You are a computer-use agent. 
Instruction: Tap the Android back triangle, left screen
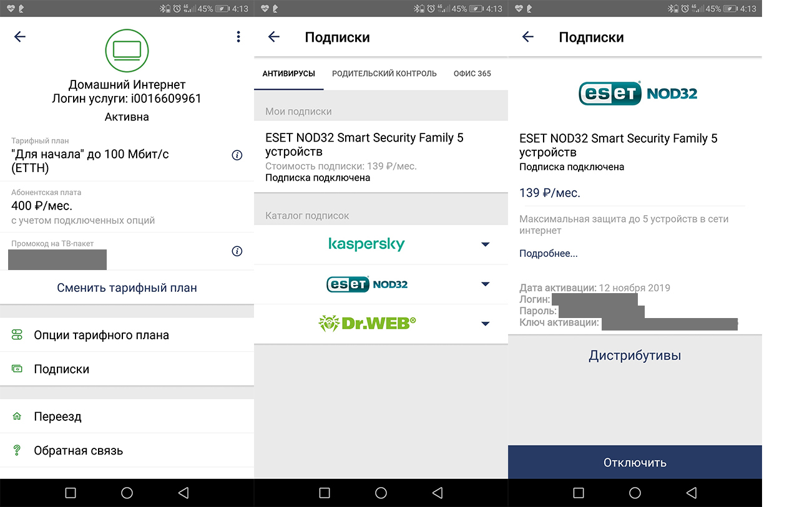183,493
